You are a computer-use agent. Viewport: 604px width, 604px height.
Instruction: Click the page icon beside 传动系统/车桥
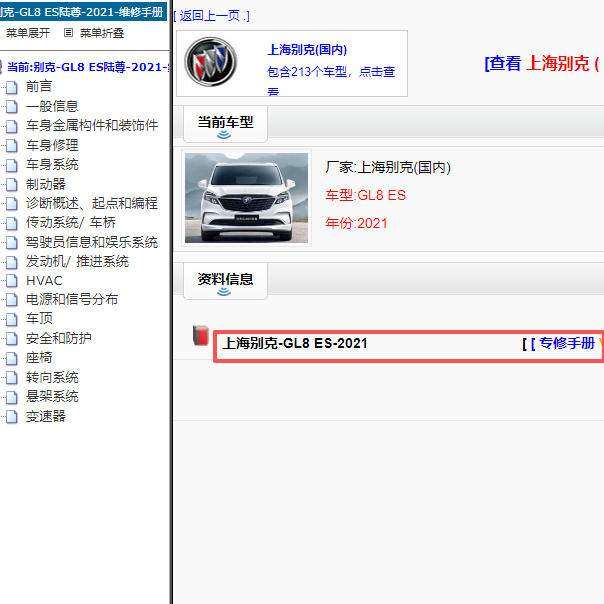tap(12, 223)
